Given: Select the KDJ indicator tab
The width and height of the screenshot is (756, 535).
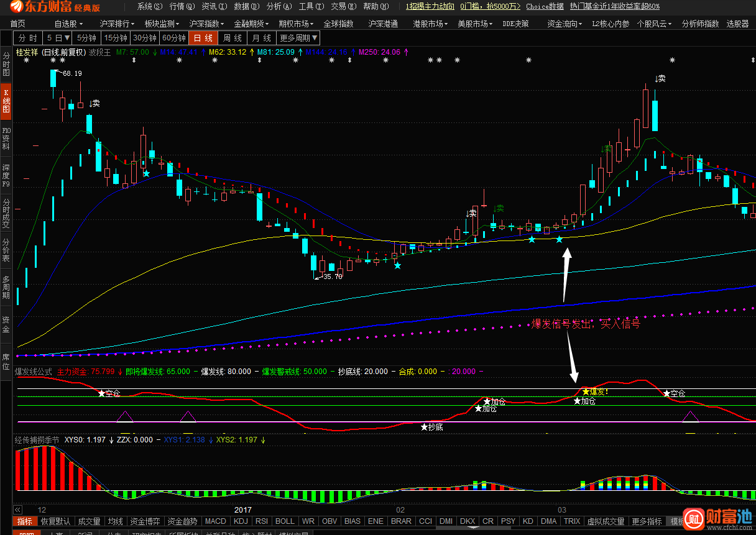Looking at the screenshot, I should coord(241,521).
